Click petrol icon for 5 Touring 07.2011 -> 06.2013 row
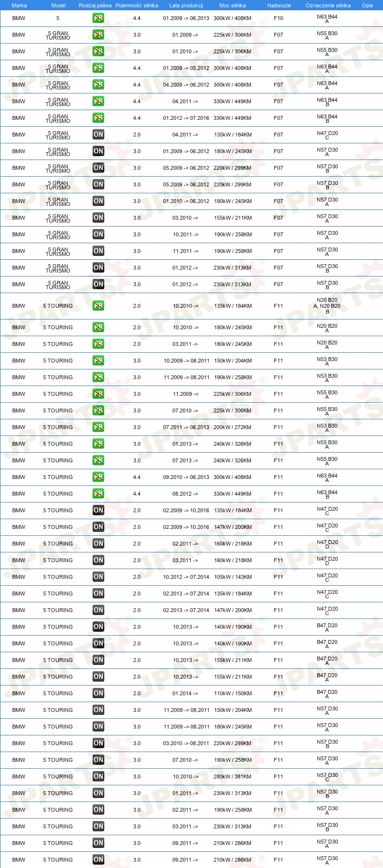Screen dimensions: 383x868 98,427
